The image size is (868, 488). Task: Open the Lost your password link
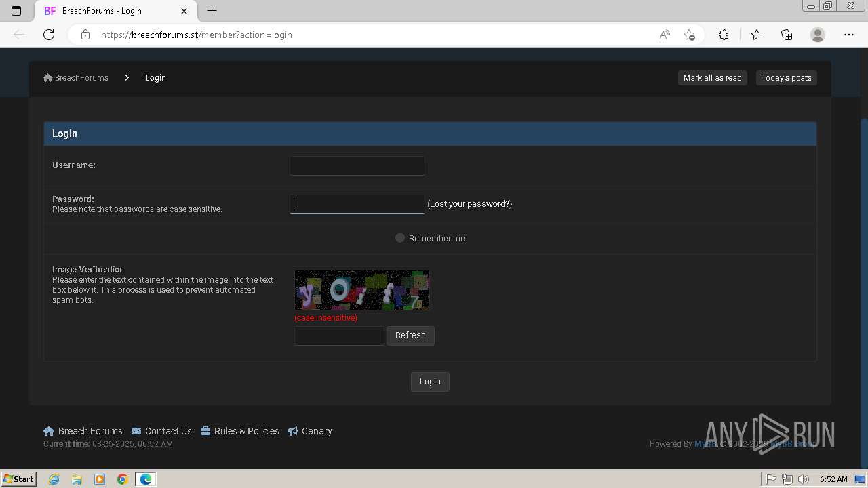click(470, 204)
